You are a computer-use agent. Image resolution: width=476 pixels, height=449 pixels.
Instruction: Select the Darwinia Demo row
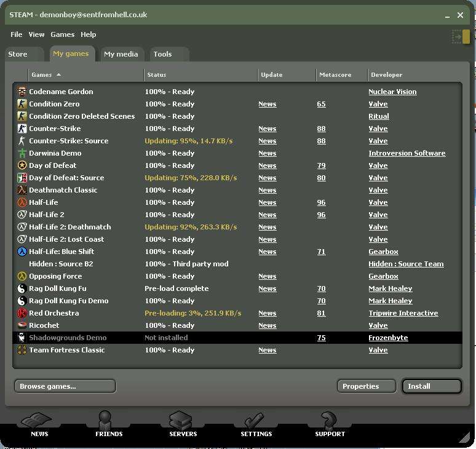point(55,153)
